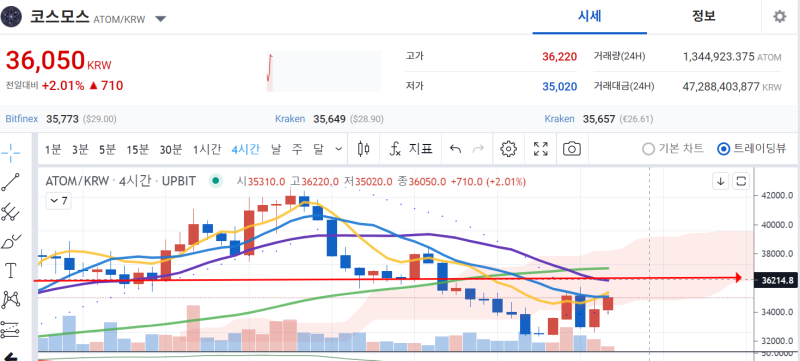Select the trend line drawing tool
The width and height of the screenshot is (800, 361).
(11, 182)
